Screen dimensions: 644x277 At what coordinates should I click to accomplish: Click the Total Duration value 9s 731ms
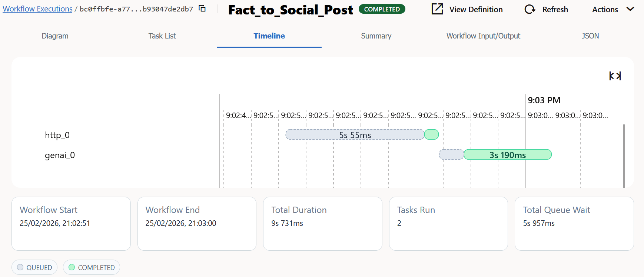(287, 223)
